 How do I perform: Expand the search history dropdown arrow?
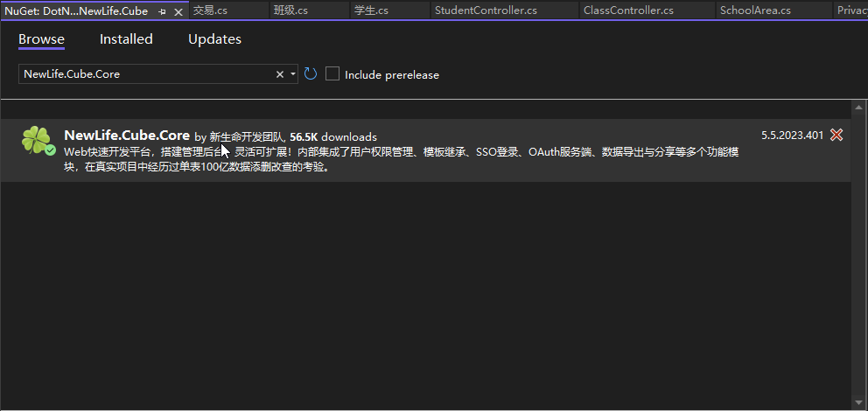(293, 74)
